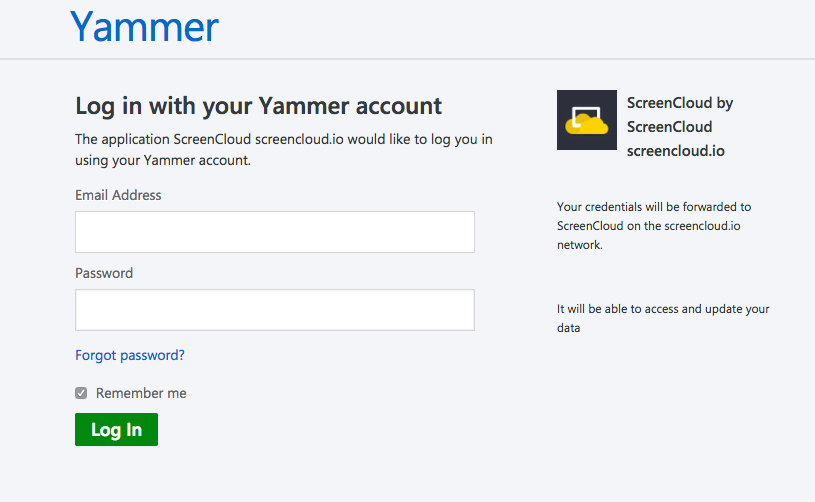This screenshot has width=815, height=502.
Task: Click the Yammer logo in the header
Action: point(144,27)
